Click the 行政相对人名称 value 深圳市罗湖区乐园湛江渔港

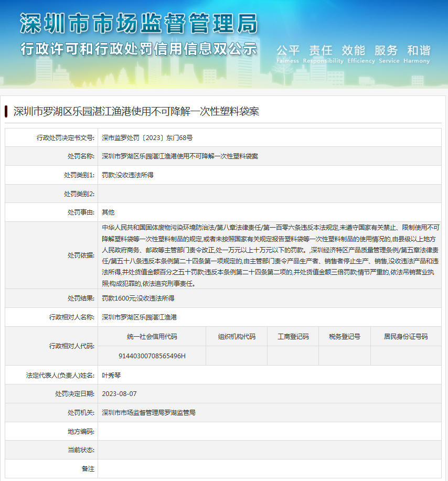tap(139, 317)
